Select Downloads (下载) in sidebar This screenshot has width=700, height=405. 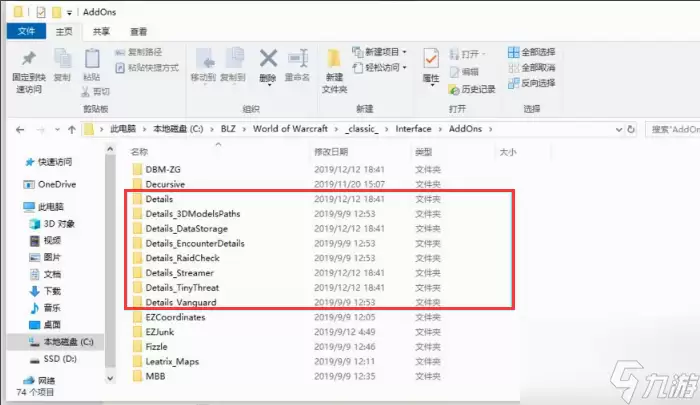[45, 291]
